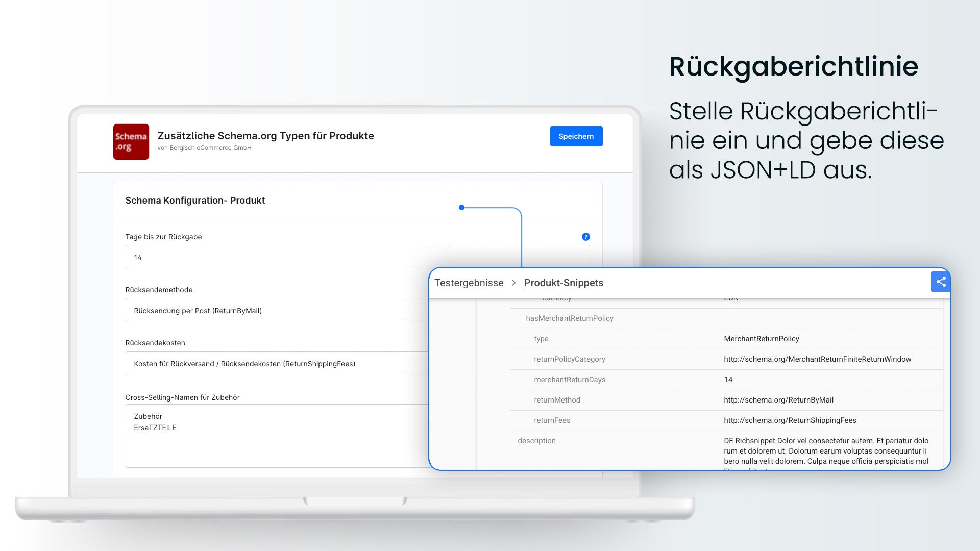
Task: Click the type MerchantReturnPolicy row
Action: (726, 339)
